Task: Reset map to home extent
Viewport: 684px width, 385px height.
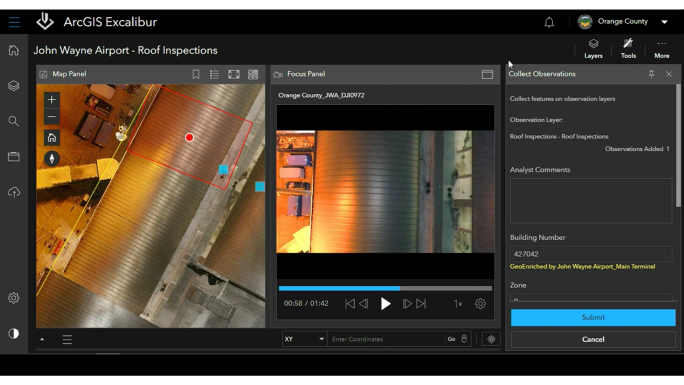Action: coord(51,138)
